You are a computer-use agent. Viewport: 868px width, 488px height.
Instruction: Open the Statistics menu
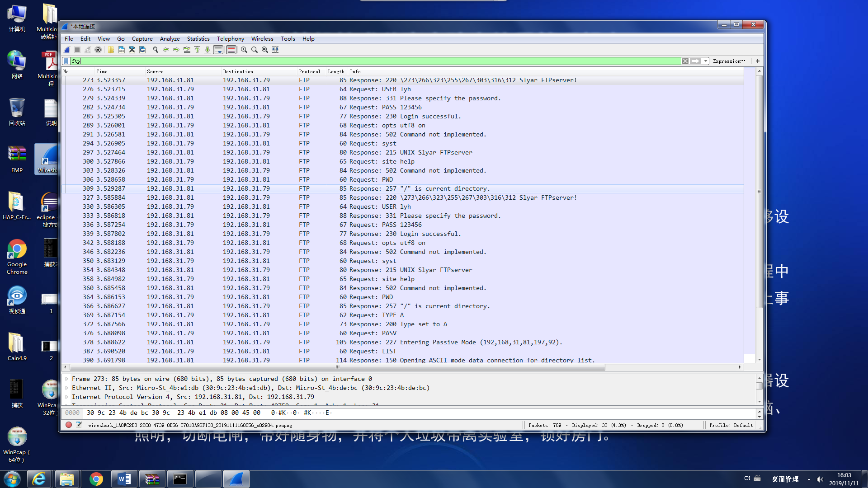click(198, 38)
